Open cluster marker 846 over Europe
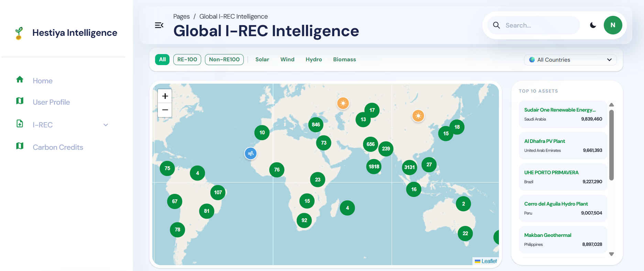Viewport: 644px width, 271px height. point(316,125)
